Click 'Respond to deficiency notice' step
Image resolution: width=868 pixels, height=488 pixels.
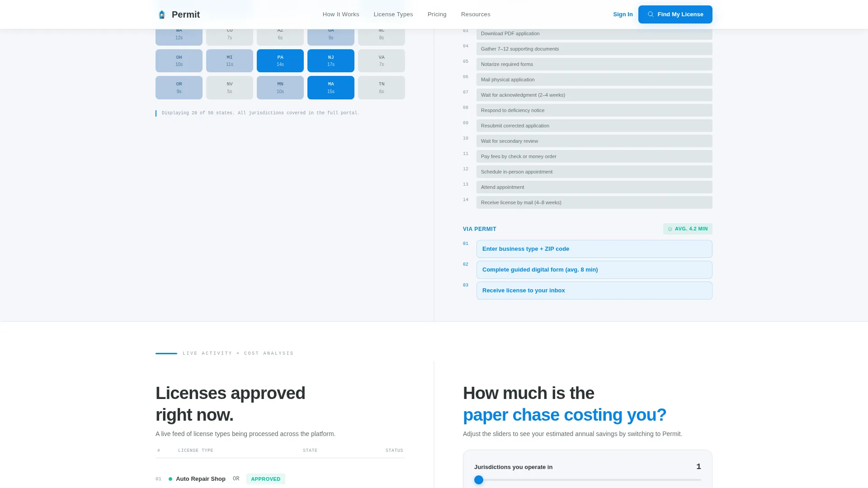click(594, 110)
